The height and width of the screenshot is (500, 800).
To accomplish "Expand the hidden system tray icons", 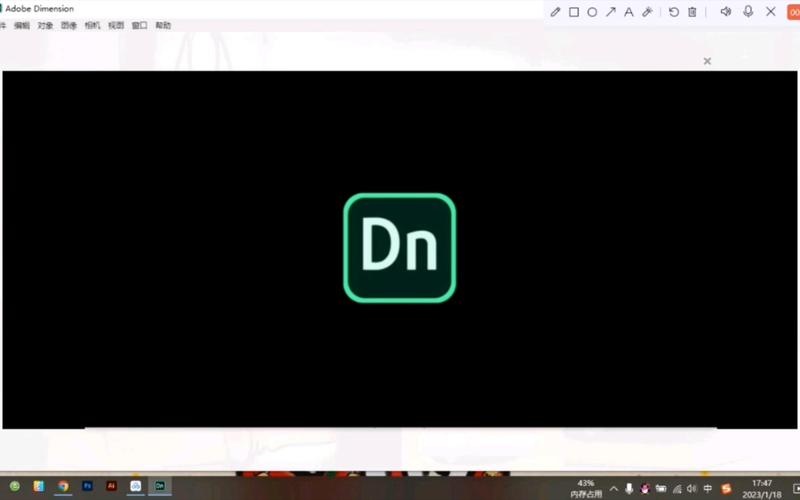I will click(x=614, y=489).
